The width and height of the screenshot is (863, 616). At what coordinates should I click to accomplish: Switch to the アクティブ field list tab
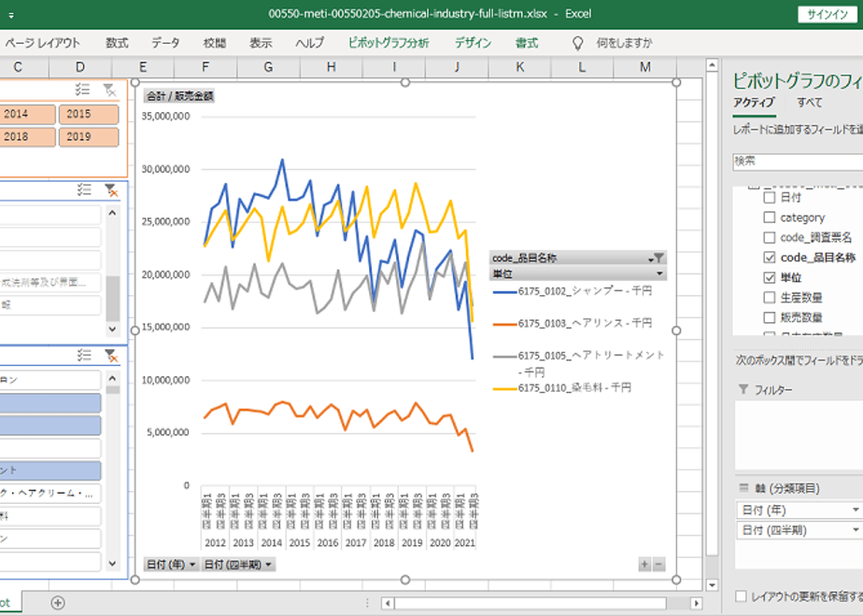point(754,103)
